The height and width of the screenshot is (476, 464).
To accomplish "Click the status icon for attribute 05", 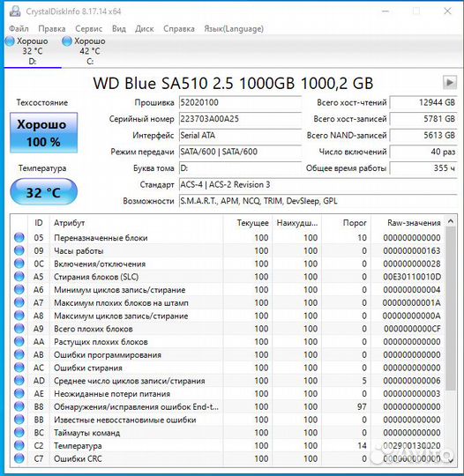I will (19, 237).
